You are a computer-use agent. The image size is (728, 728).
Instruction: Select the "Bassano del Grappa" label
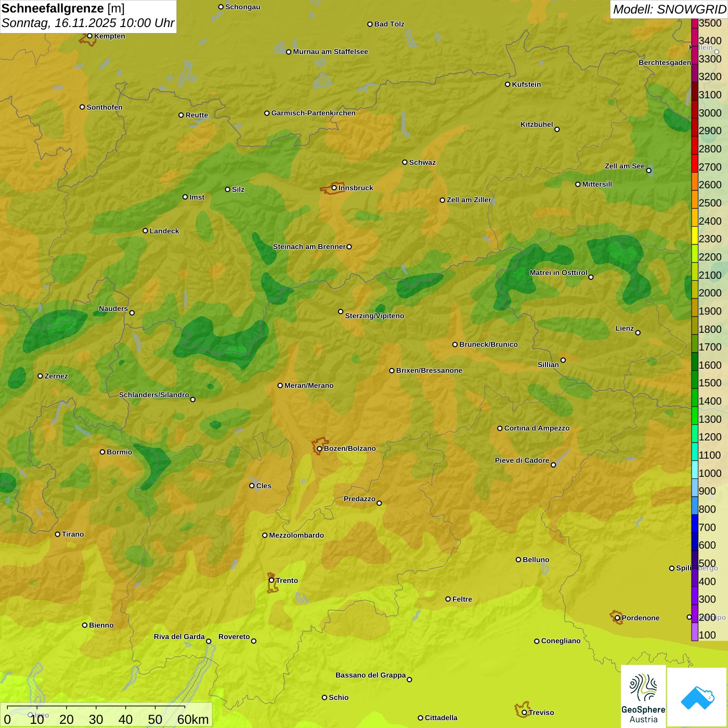tap(371, 675)
